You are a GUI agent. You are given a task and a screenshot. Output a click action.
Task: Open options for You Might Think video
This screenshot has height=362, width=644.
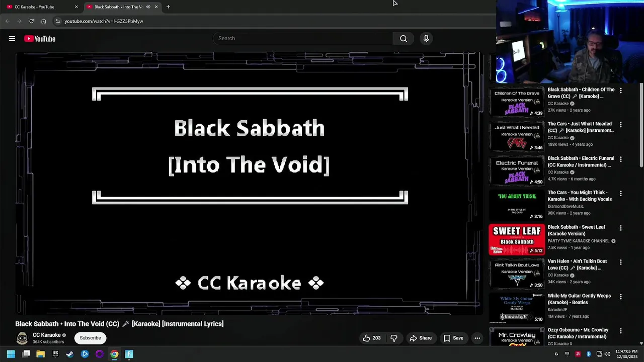[621, 194]
